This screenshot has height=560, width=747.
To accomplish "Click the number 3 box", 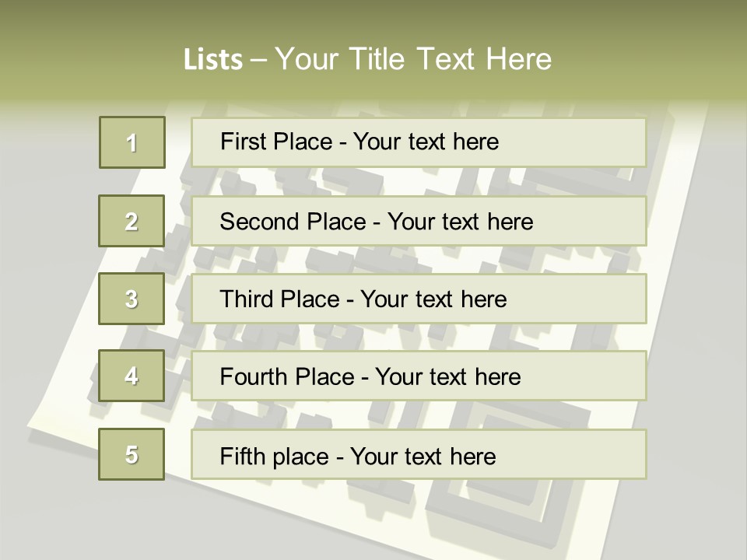I will click(x=132, y=299).
